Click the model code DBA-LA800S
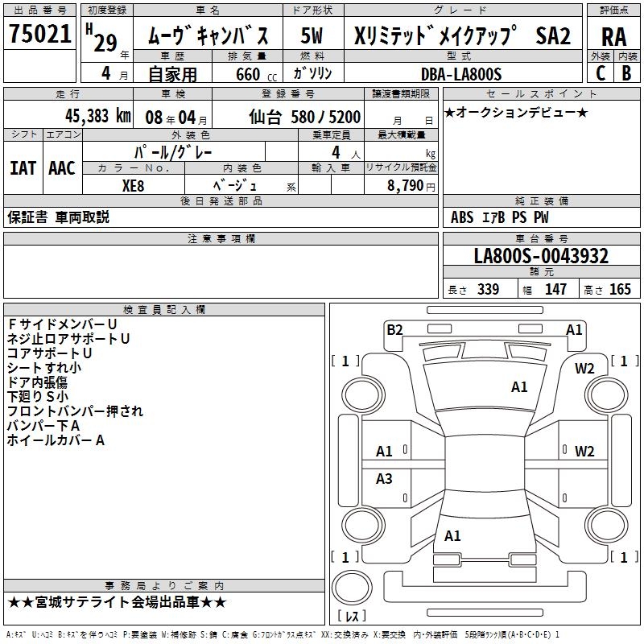 (461, 74)
